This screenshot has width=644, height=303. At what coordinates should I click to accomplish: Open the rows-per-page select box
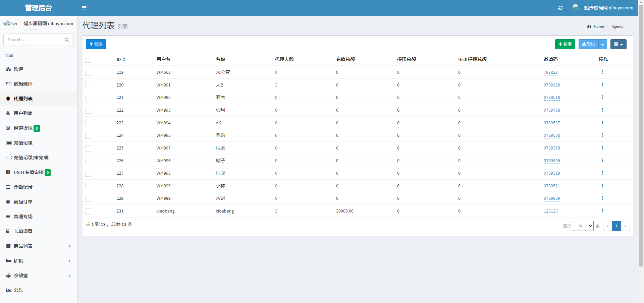[583, 226]
